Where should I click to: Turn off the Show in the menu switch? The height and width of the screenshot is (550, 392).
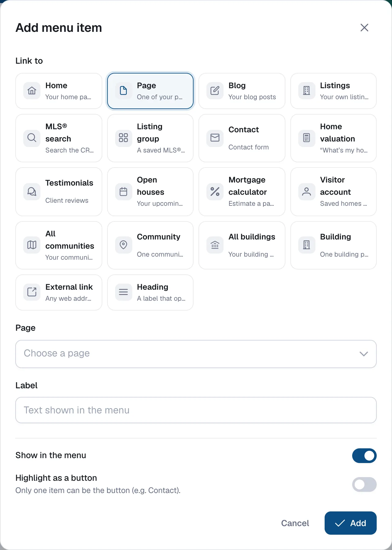pos(364,456)
